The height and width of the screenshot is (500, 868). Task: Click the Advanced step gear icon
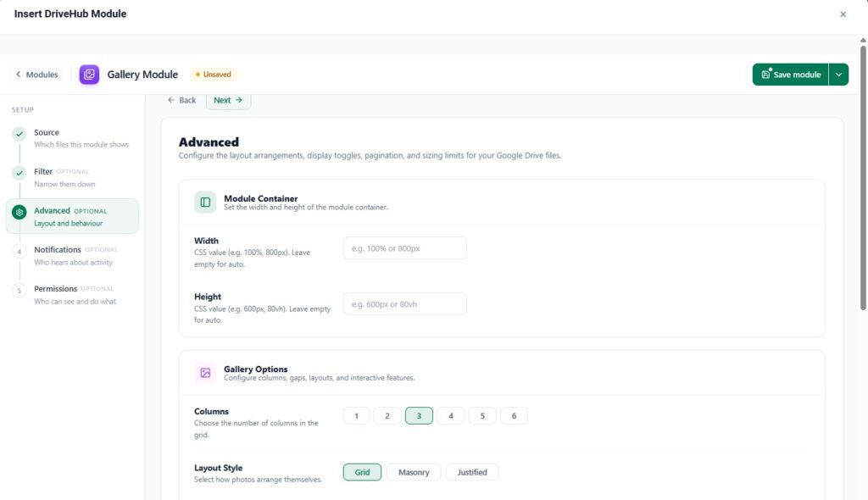coord(19,212)
